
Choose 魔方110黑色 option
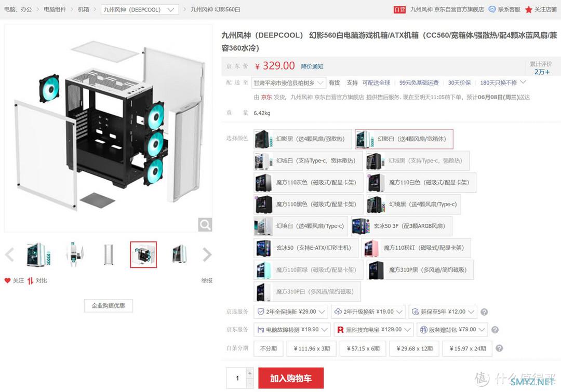click(309, 204)
